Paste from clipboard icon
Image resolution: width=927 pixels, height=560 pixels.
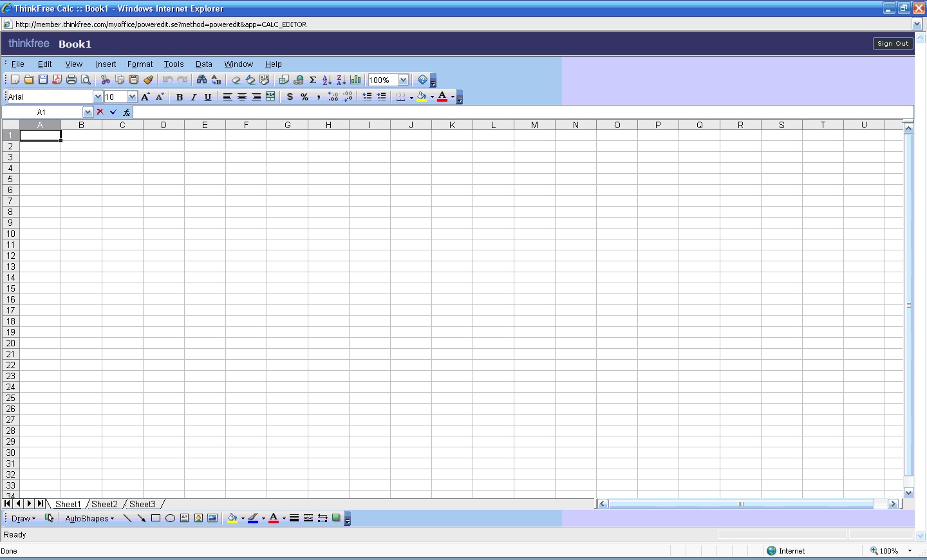(134, 80)
